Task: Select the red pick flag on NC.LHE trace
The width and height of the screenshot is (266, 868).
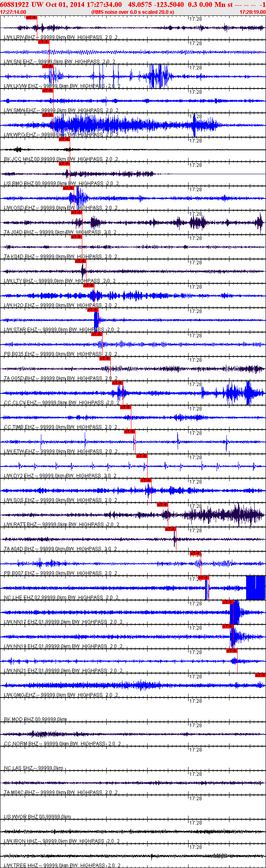Action: click(203, 578)
